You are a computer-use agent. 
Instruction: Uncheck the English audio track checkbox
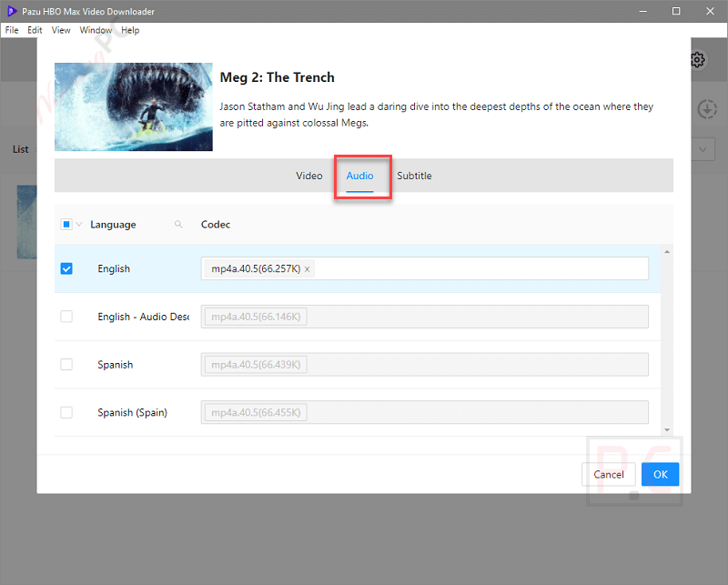[66, 268]
